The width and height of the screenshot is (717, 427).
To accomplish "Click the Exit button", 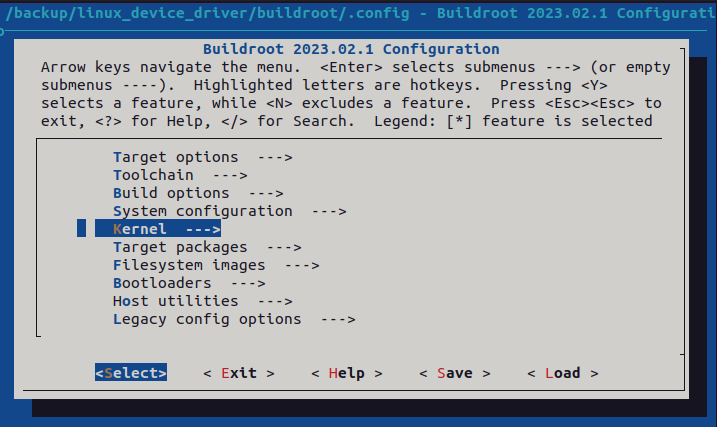I will (239, 373).
